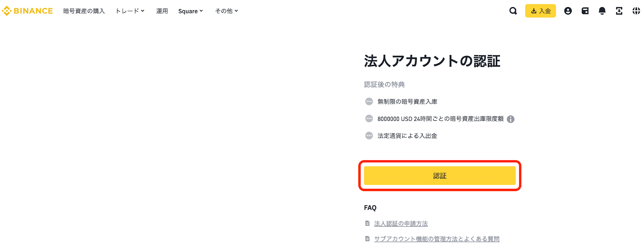
Task: Open the user account profile icon
Action: (568, 11)
